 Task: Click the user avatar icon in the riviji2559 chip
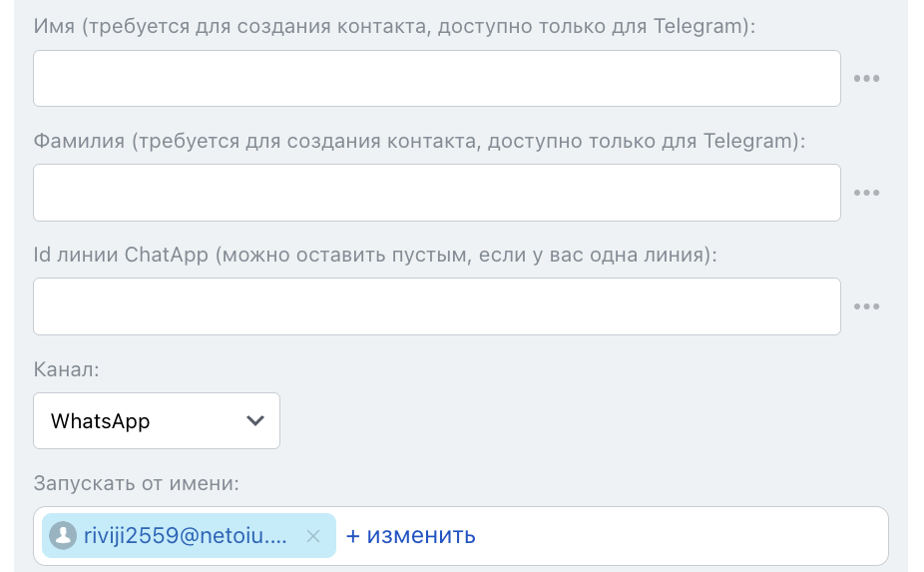(63, 536)
